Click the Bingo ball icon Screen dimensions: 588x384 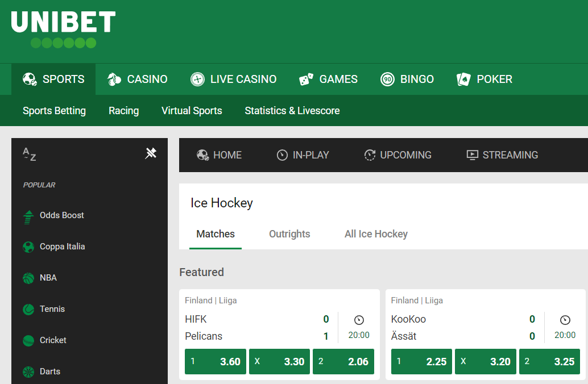click(387, 79)
